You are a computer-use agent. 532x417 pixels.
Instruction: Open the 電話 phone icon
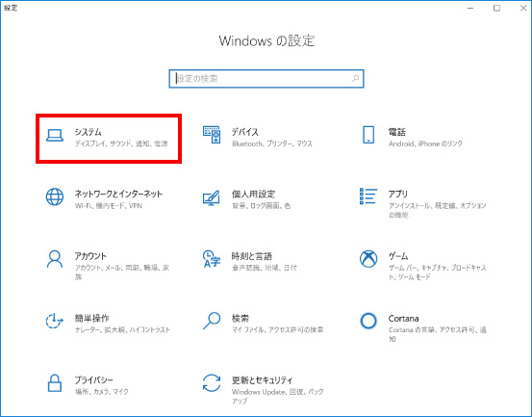368,135
